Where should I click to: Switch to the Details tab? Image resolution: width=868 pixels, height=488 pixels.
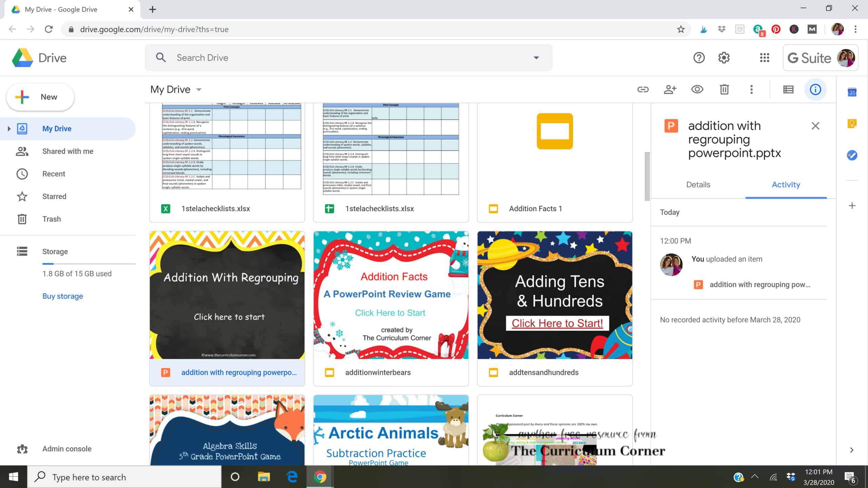pos(698,185)
